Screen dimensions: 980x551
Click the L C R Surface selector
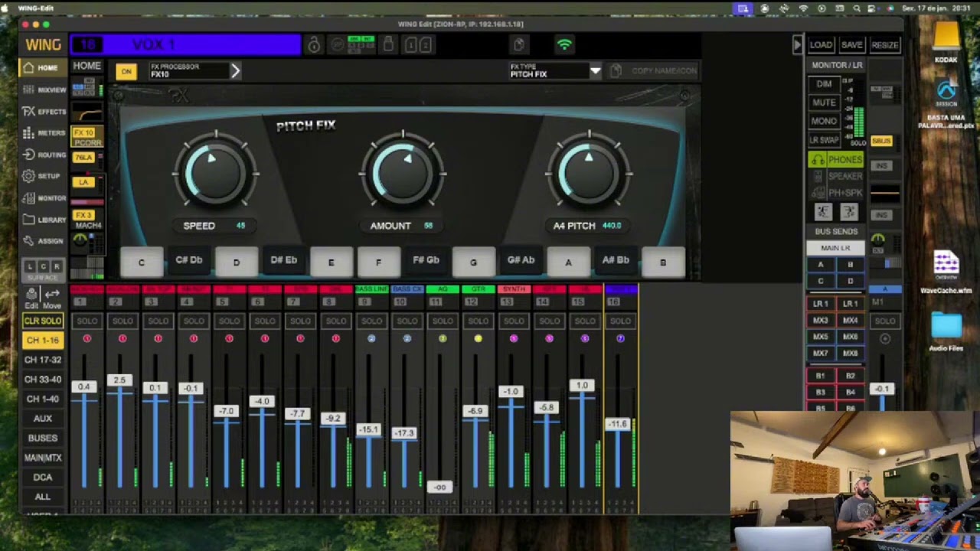(x=42, y=269)
